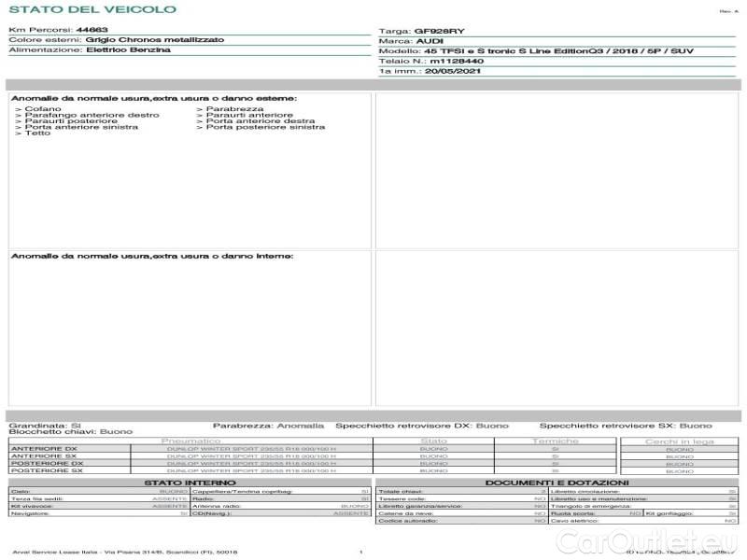Select the 'Paraurti anteriore' damage entry

coord(249,115)
